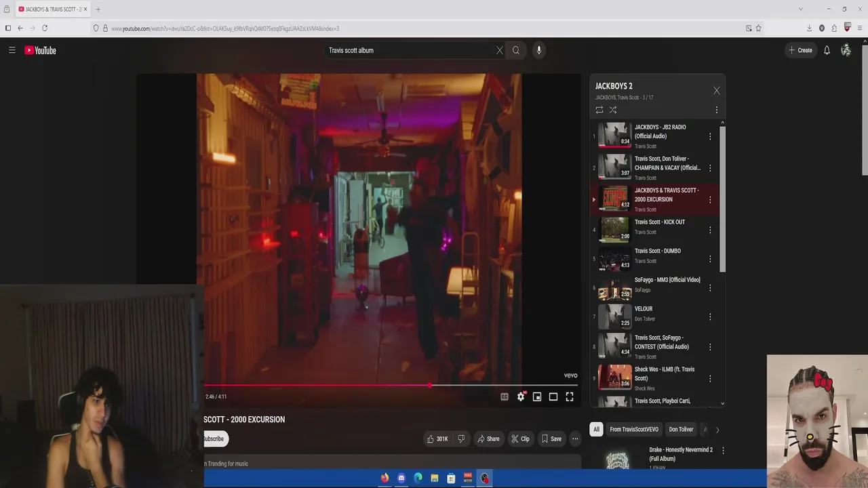Open options for CHAMPAIN & VACAY item
This screenshot has width=868, height=488.
pos(710,168)
